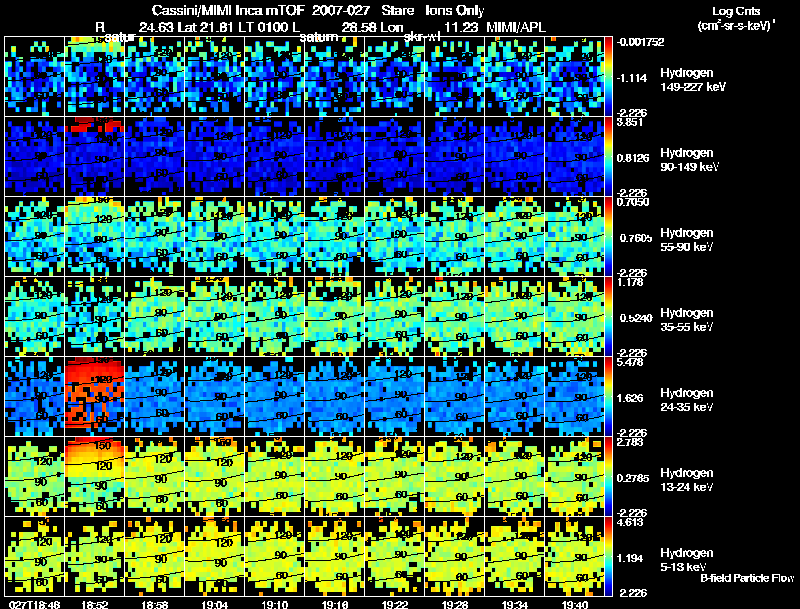Click the '19:34' time axis label

click(x=514, y=604)
